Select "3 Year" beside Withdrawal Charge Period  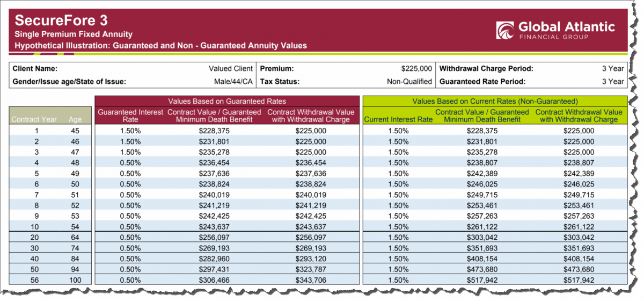click(613, 69)
